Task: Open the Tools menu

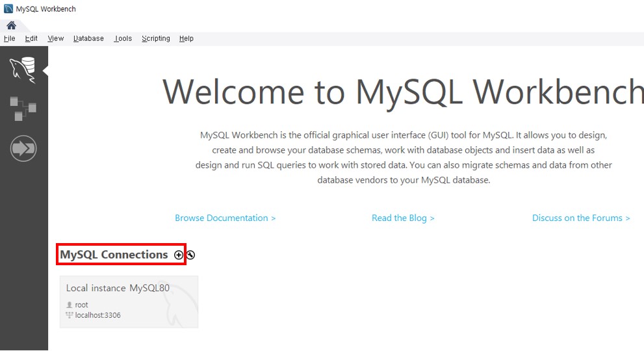Action: pos(123,38)
